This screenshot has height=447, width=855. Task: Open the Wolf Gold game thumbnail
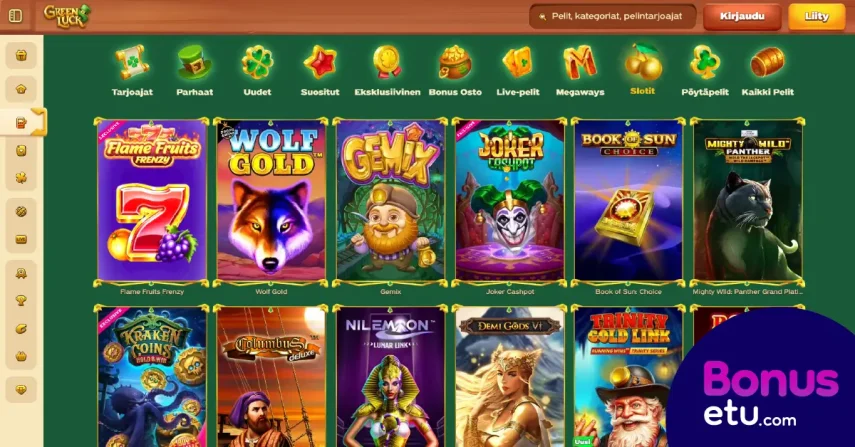click(271, 201)
